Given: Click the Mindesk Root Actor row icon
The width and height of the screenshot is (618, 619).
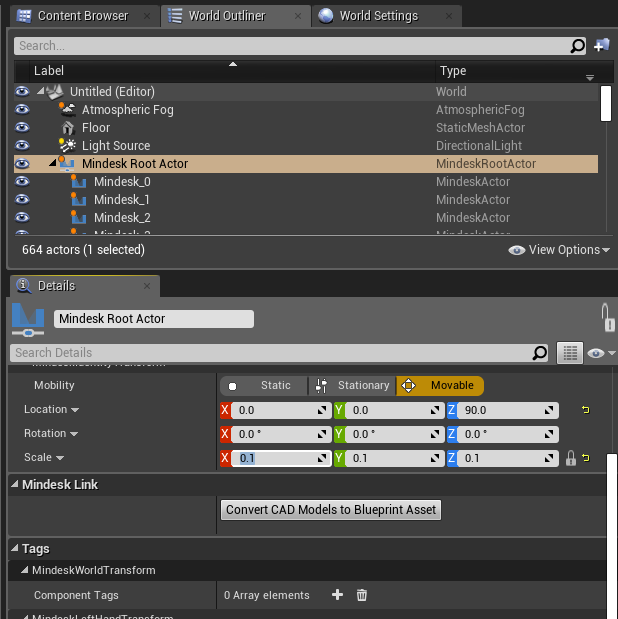Looking at the screenshot, I should coord(67,163).
